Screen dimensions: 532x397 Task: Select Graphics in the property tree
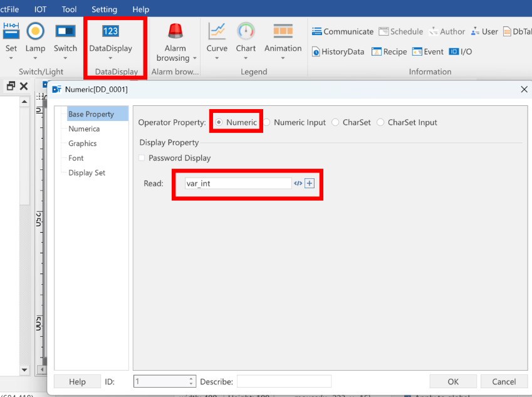[x=83, y=144]
